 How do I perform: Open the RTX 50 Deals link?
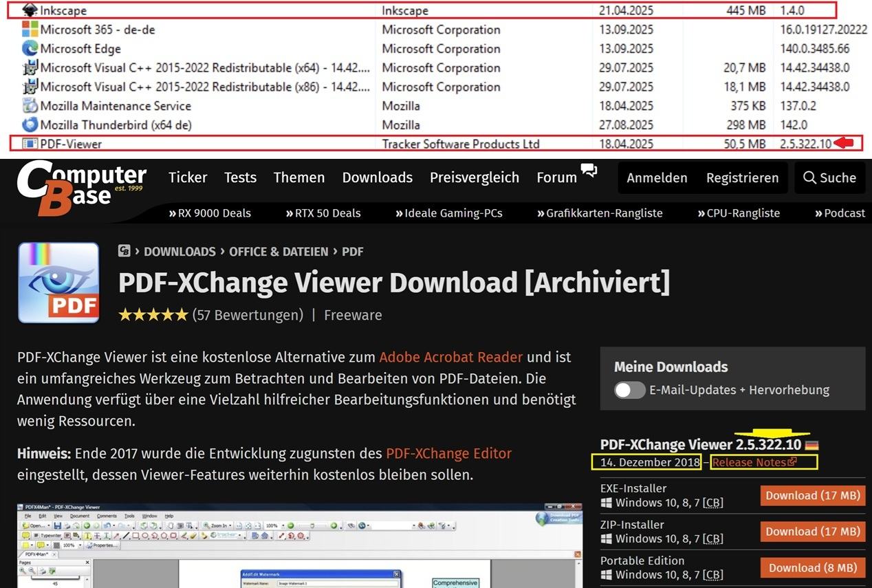323,213
